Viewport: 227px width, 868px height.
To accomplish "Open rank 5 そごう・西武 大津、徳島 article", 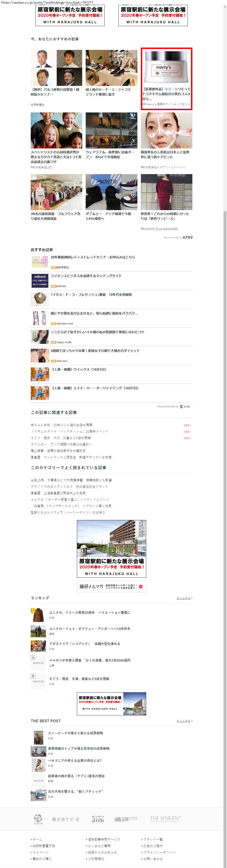I will pyautogui.click(x=79, y=679).
